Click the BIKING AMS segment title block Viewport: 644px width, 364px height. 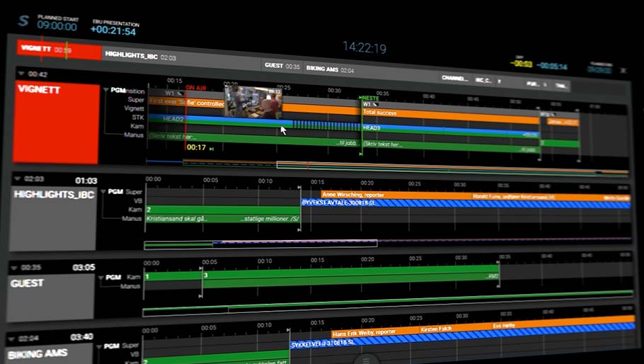49,353
